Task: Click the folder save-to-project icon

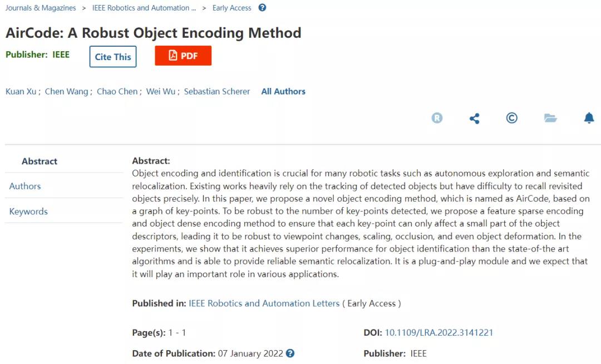Action: coord(550,118)
